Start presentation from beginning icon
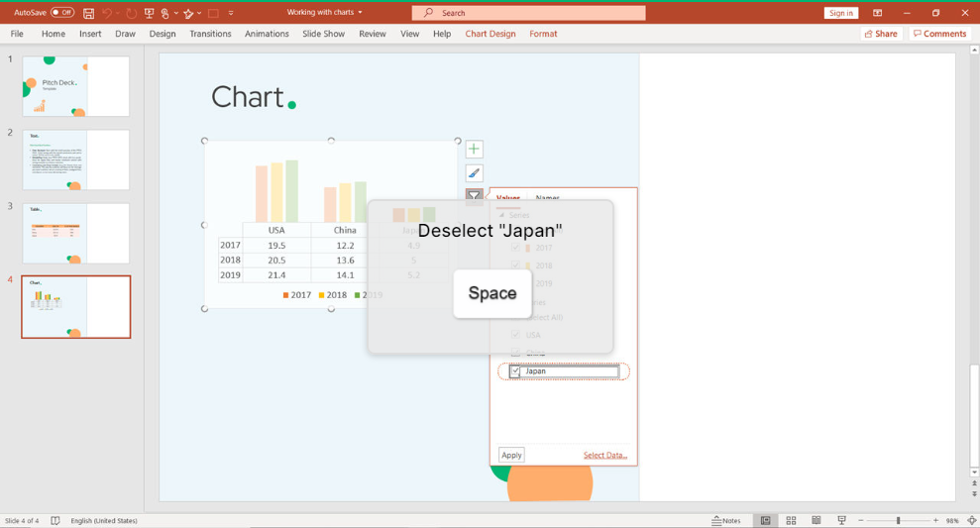The height and width of the screenshot is (528, 980). coord(149,13)
